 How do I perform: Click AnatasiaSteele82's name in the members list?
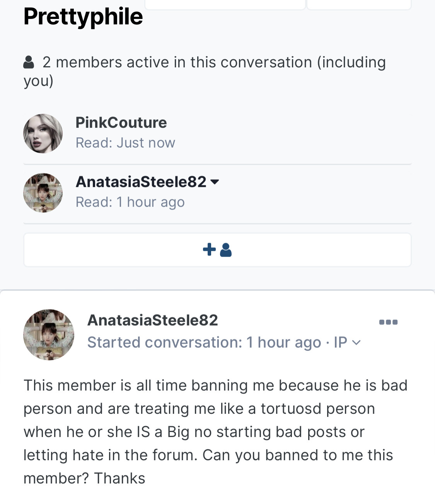coord(141,182)
